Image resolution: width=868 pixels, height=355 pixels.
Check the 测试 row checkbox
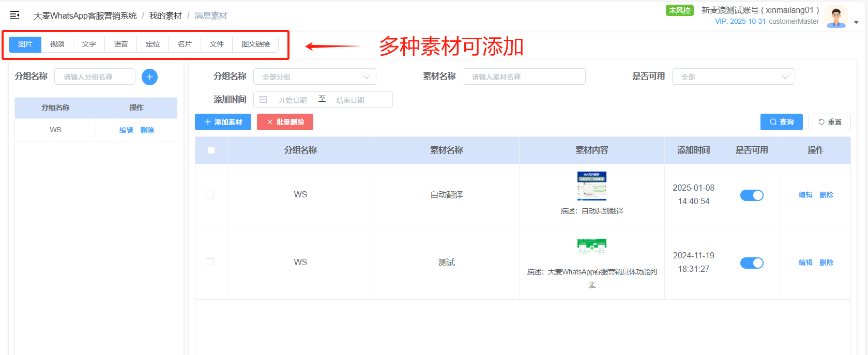[210, 263]
